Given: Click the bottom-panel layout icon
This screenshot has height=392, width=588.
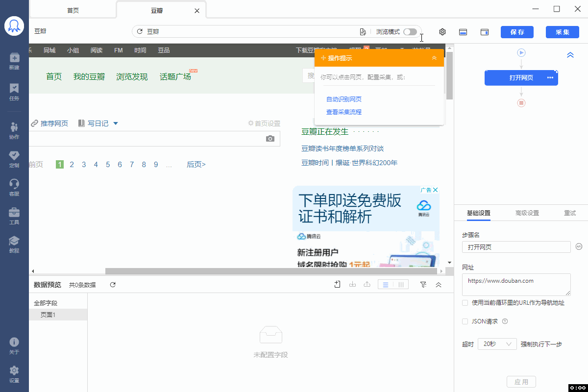Looking at the screenshot, I should tap(463, 32).
